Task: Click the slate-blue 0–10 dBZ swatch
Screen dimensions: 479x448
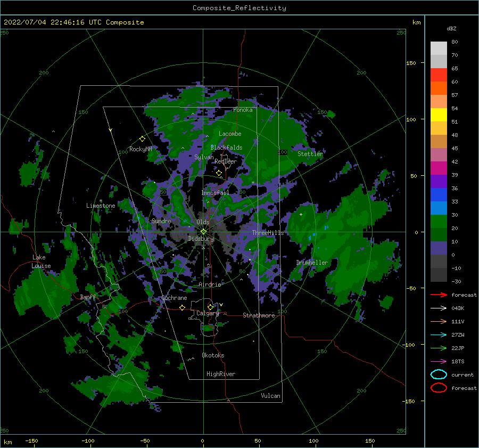Action: (x=439, y=248)
